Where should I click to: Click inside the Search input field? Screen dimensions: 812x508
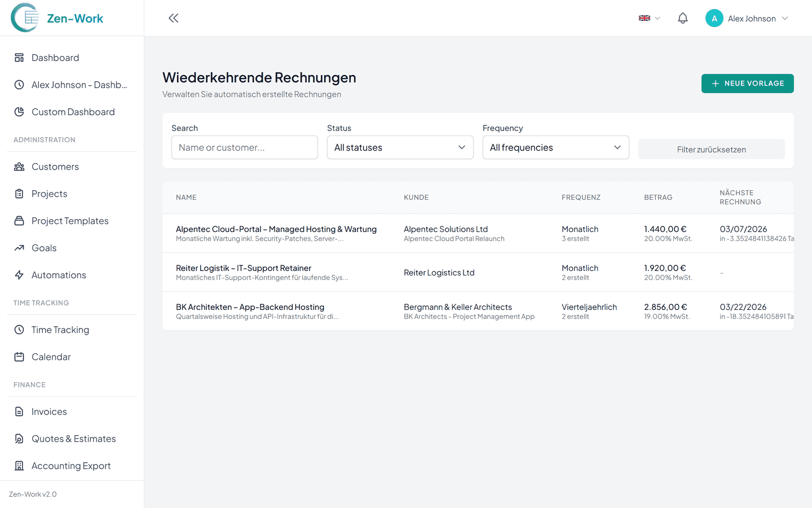244,147
